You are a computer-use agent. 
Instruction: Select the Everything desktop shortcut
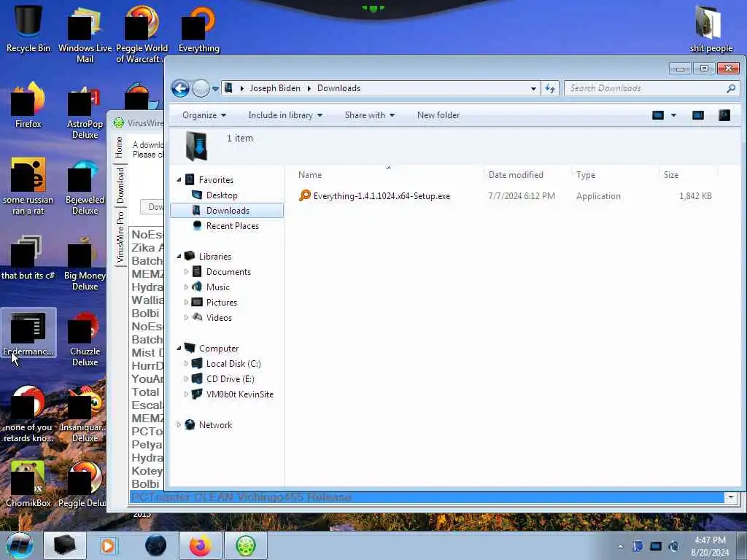198,29
